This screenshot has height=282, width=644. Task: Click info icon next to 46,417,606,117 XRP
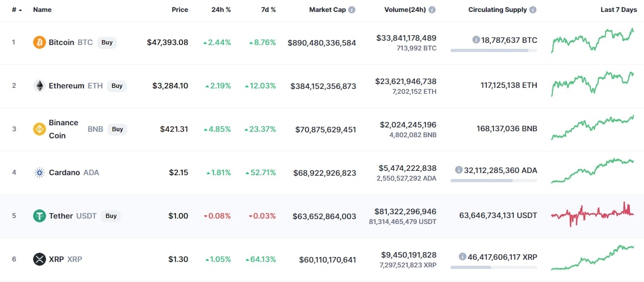(462, 257)
